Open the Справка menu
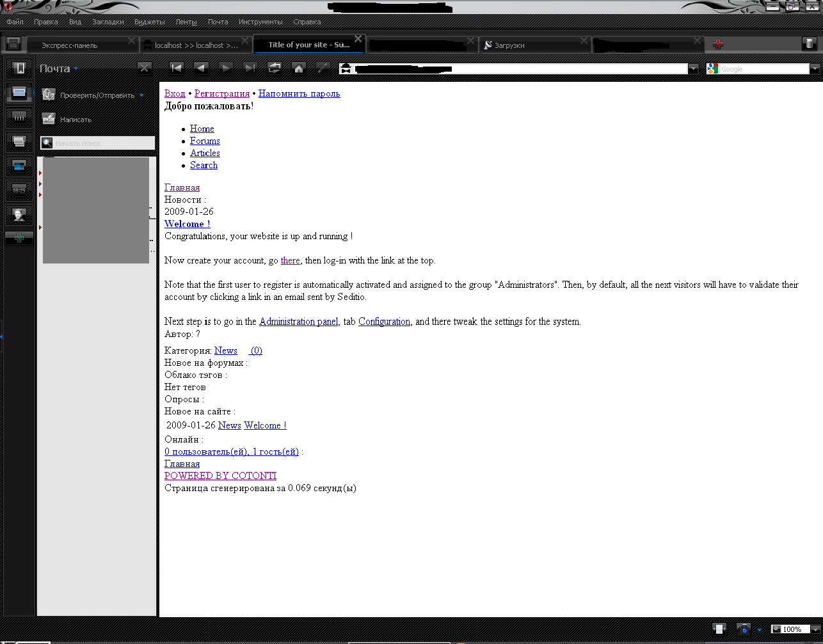This screenshot has height=644, width=823. (x=307, y=22)
